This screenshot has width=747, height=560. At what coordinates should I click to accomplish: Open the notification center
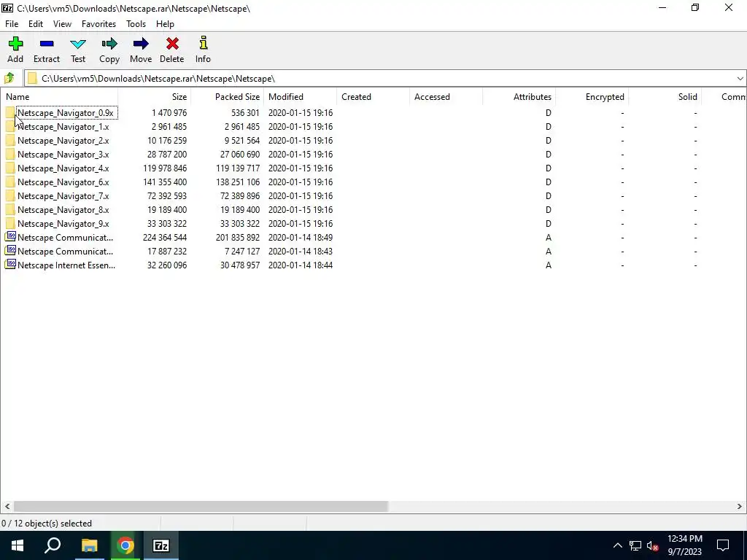[x=723, y=545]
